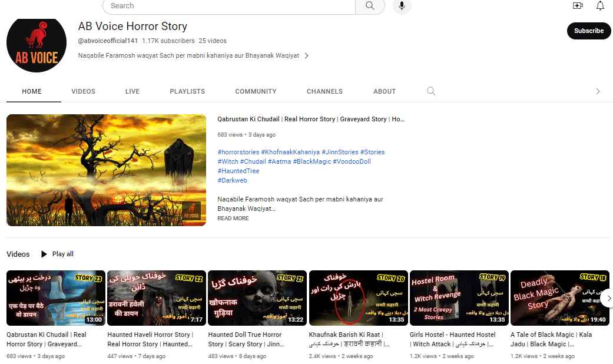This screenshot has width=613, height=364.
Task: Click the AB Voice Horror Story channel name
Action: pos(132,26)
